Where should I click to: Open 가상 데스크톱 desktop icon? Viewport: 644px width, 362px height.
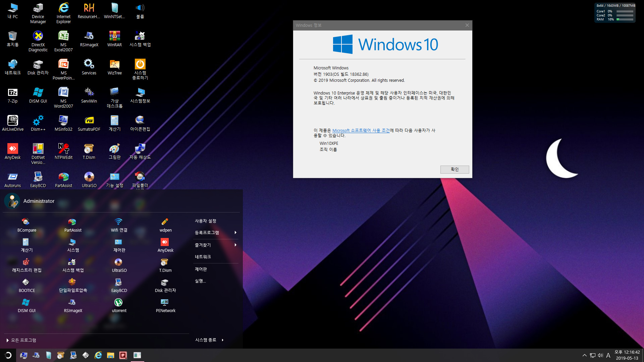(x=114, y=98)
